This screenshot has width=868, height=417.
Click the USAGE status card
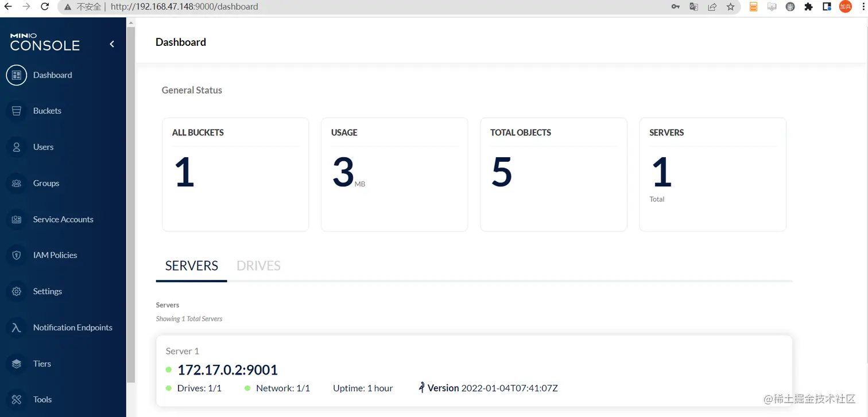pyautogui.click(x=394, y=174)
